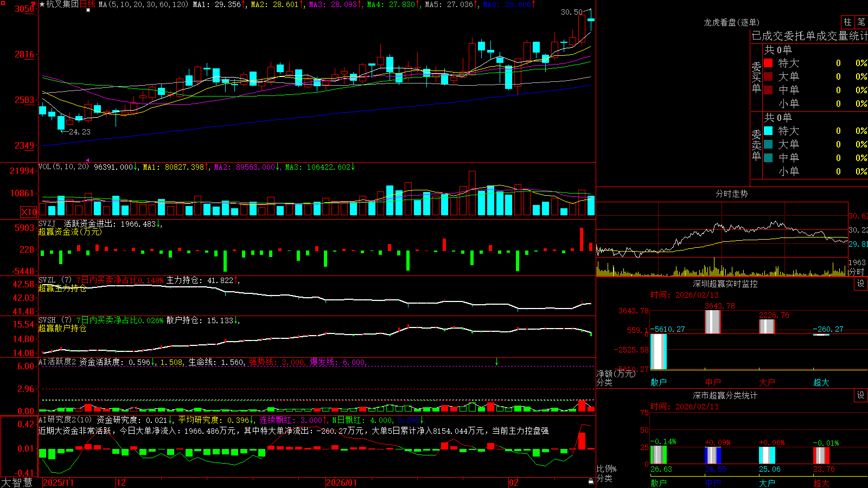Viewport: 868px width, 488px height.
Task: Click the 委卖单 section label
Action: pyautogui.click(x=757, y=145)
